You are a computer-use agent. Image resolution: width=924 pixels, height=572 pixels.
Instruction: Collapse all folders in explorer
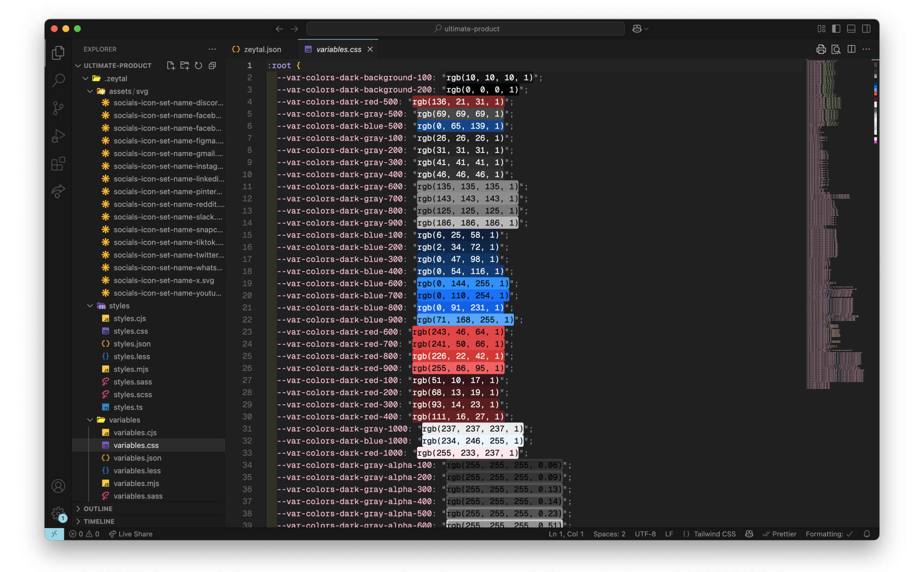212,66
